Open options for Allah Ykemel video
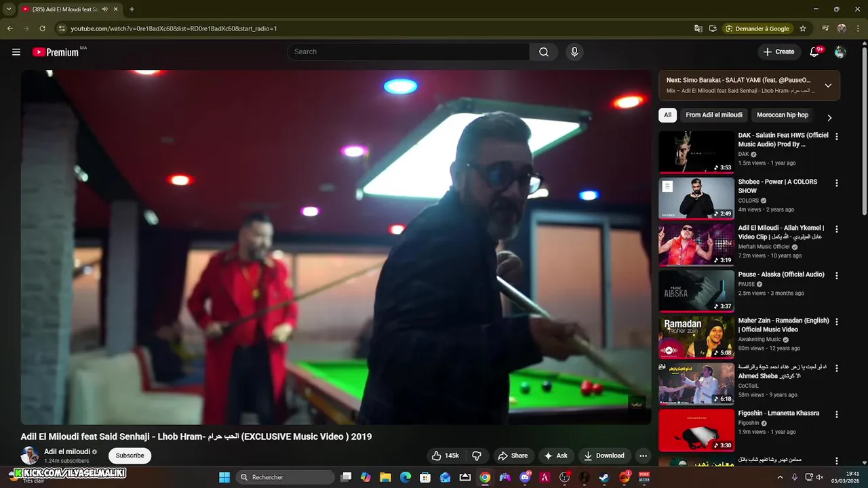868x488 pixels. pos(836,229)
